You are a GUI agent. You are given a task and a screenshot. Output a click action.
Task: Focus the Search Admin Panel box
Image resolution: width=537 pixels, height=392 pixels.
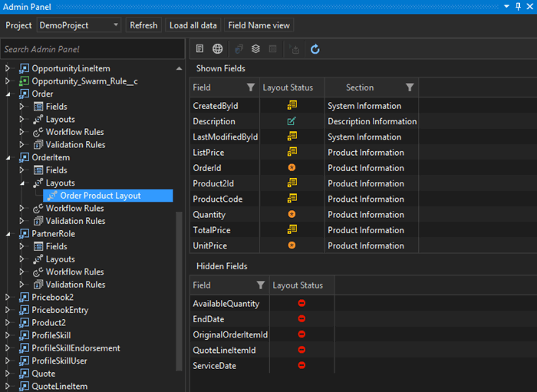[93, 49]
